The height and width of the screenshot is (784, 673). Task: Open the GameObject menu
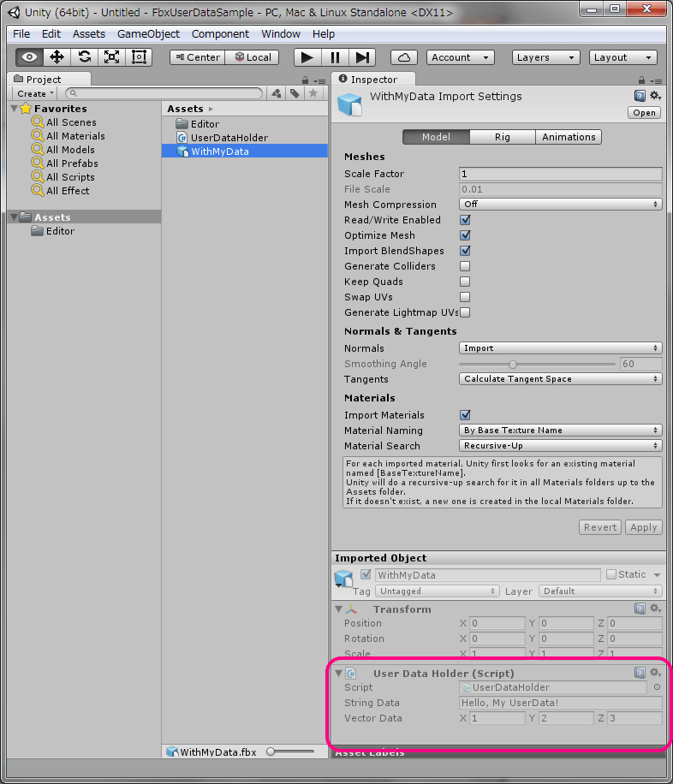[148, 34]
